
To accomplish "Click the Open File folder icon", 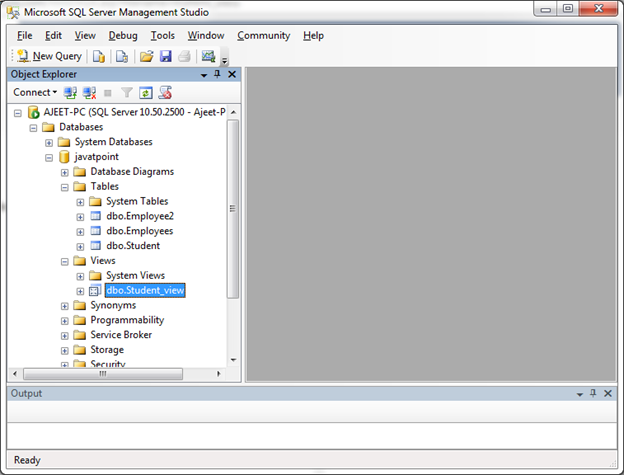I will pos(146,56).
